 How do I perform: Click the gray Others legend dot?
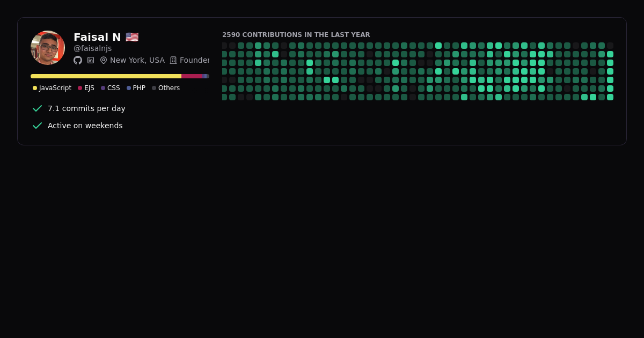(154, 88)
